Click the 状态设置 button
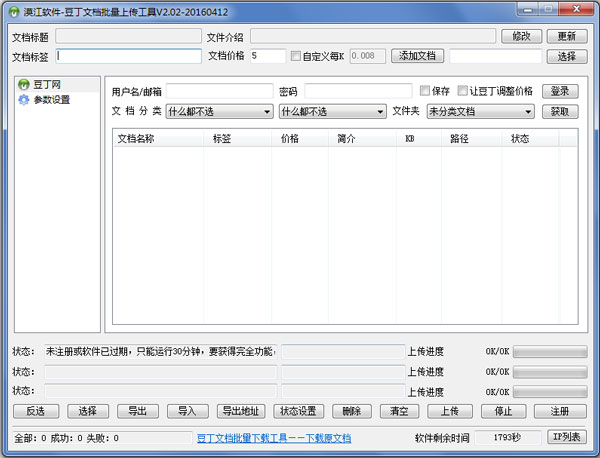This screenshot has width=600, height=458. 298,411
